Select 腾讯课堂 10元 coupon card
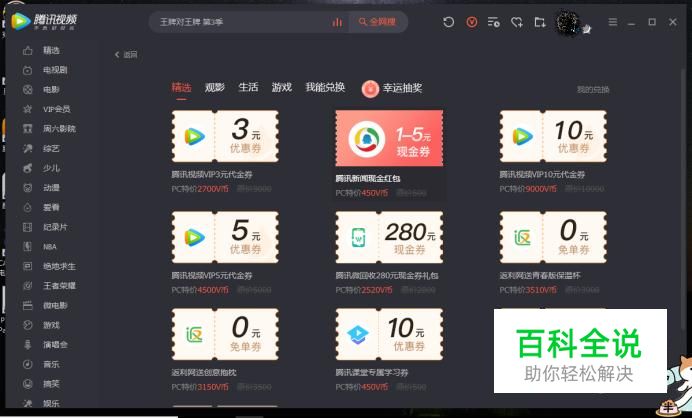Screen dimensions: 692x418 point(389,334)
